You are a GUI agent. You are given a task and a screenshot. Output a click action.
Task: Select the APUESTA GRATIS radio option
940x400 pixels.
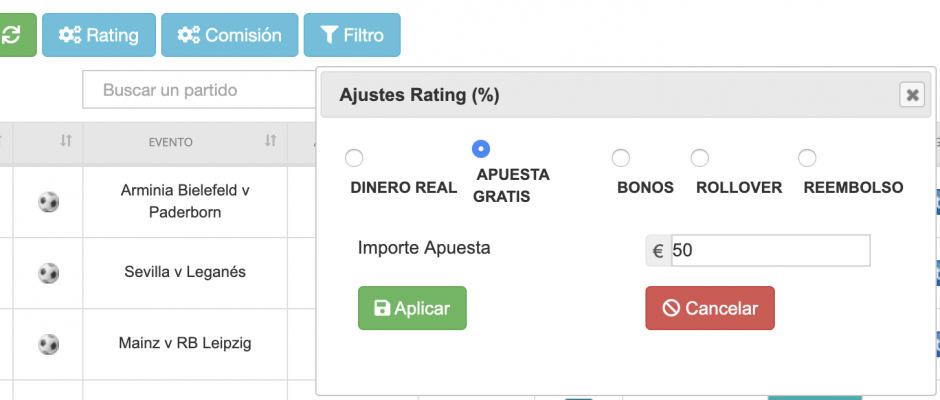[x=481, y=149]
